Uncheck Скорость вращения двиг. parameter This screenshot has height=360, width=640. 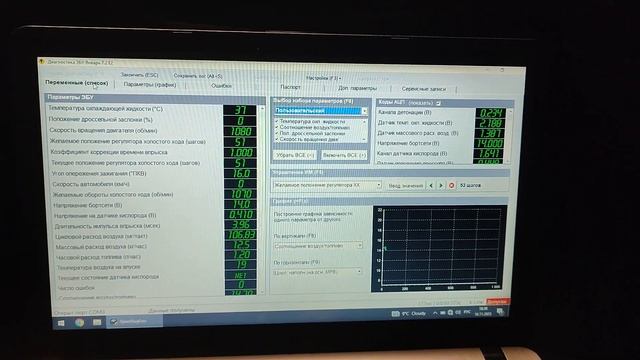tap(277, 139)
